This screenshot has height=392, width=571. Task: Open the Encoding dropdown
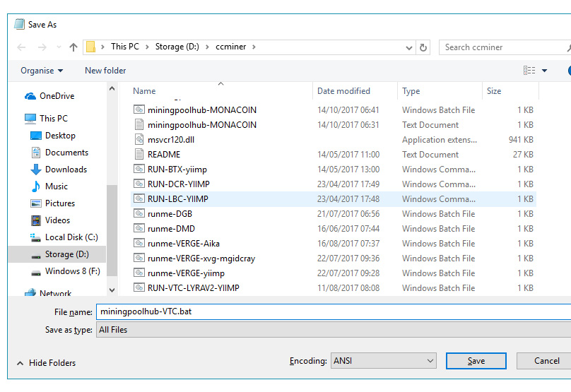[384, 361]
